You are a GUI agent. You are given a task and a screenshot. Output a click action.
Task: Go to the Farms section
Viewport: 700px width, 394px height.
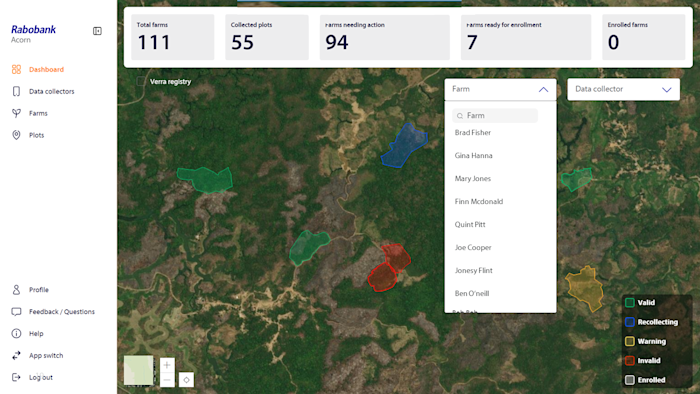38,113
